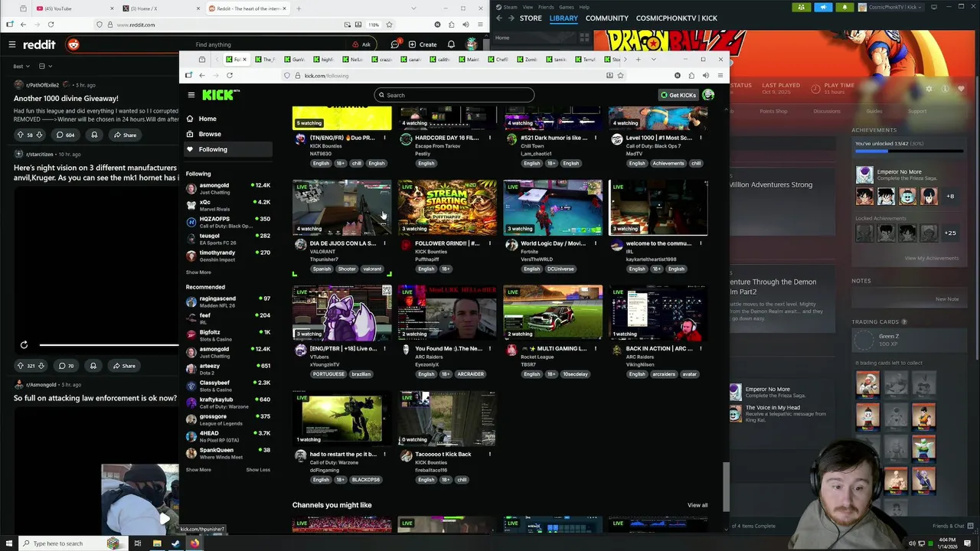Bookmark kick.com with the star icon
This screenshot has width=980, height=551.
click(620, 75)
